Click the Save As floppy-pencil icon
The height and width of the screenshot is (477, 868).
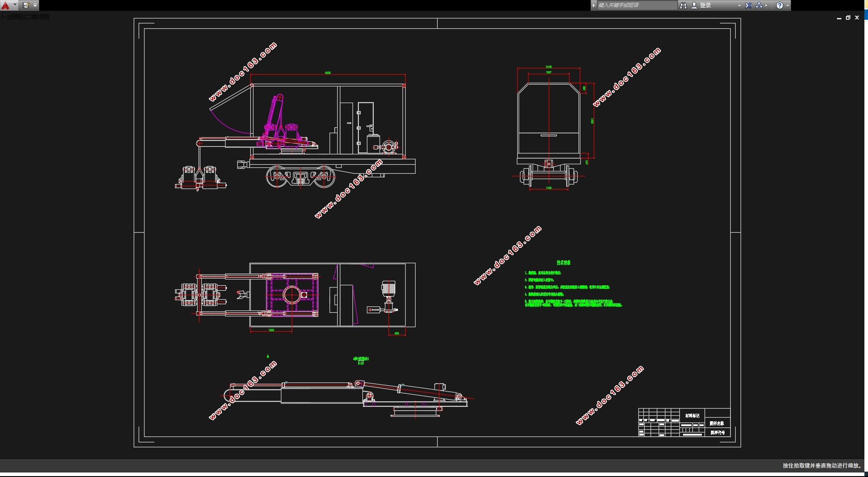pyautogui.click(x=26, y=5)
